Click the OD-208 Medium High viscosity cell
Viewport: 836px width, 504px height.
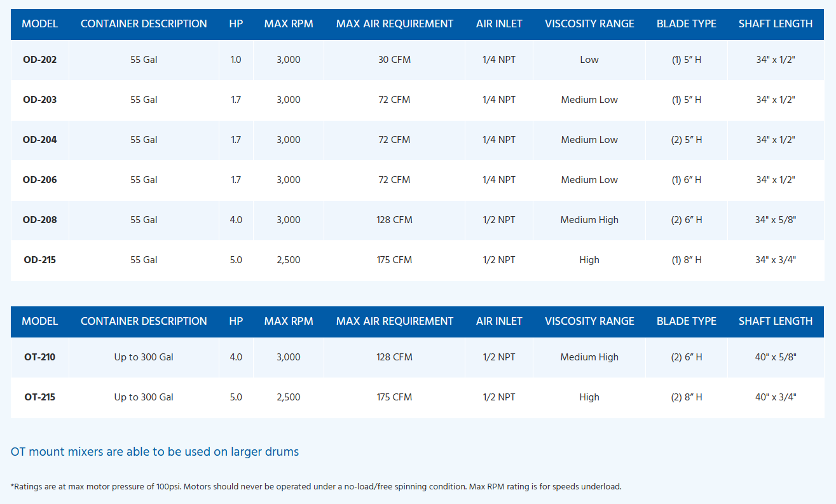point(589,220)
